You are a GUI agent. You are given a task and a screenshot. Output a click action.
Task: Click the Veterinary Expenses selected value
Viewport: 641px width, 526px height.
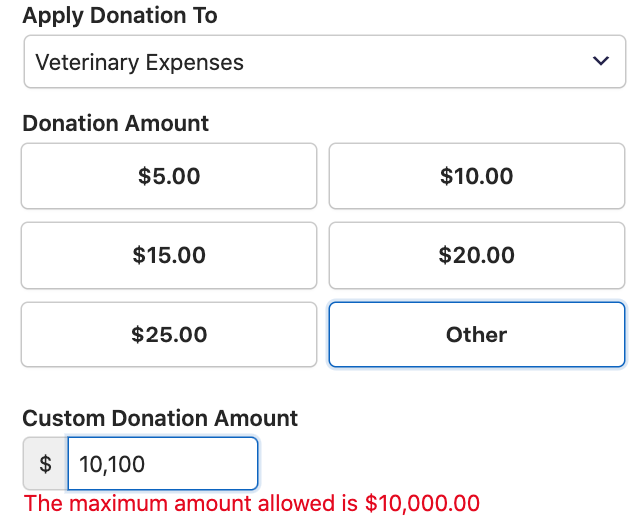(x=139, y=62)
